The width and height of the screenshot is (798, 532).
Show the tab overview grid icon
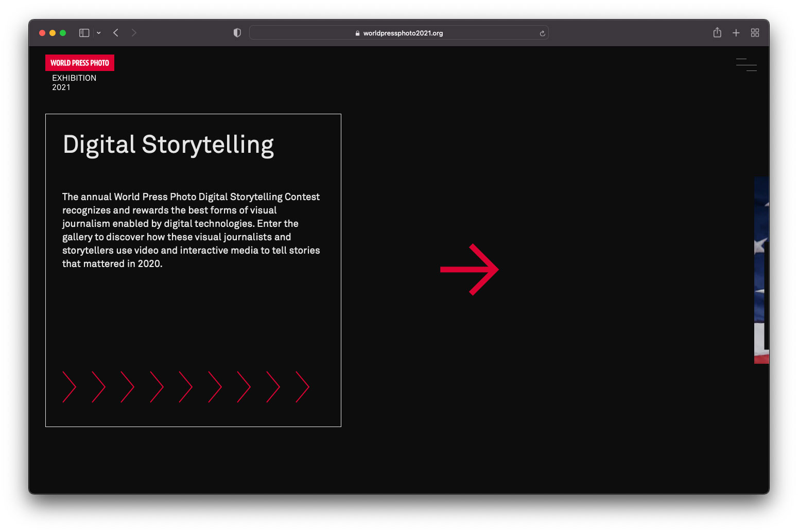[755, 33]
